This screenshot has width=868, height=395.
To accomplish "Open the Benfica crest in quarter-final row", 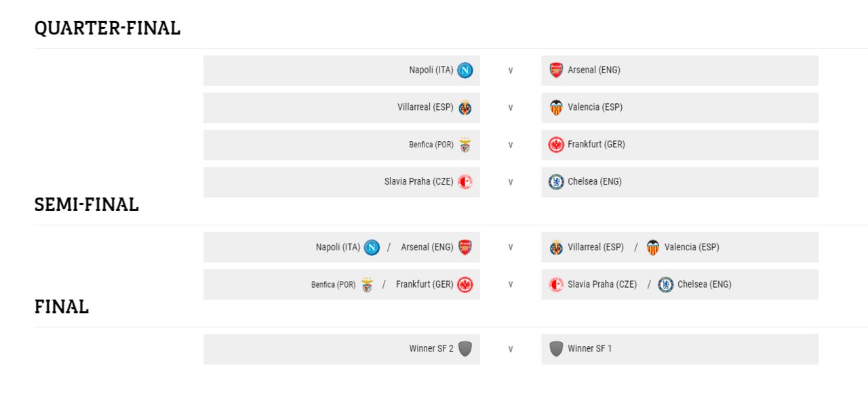I will [x=465, y=145].
